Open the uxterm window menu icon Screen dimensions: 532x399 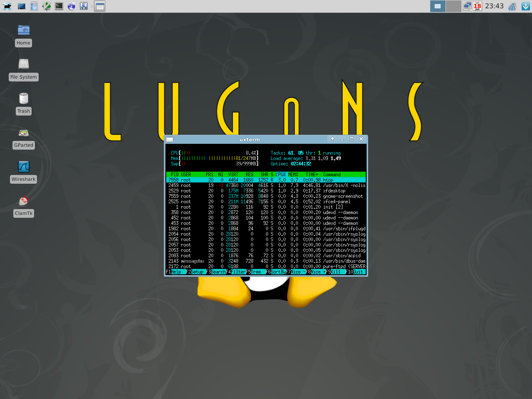click(x=170, y=139)
